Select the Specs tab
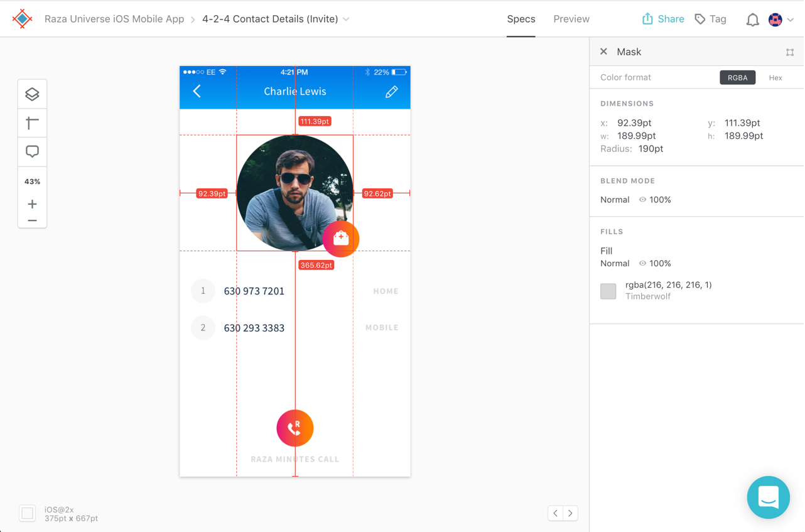Viewport: 805px width, 532px height. (x=521, y=19)
